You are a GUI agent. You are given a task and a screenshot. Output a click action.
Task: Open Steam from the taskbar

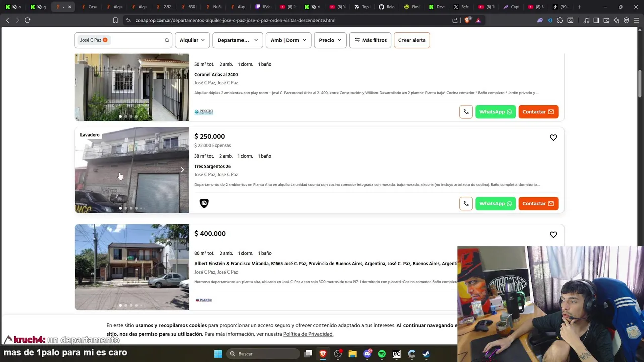(426, 354)
